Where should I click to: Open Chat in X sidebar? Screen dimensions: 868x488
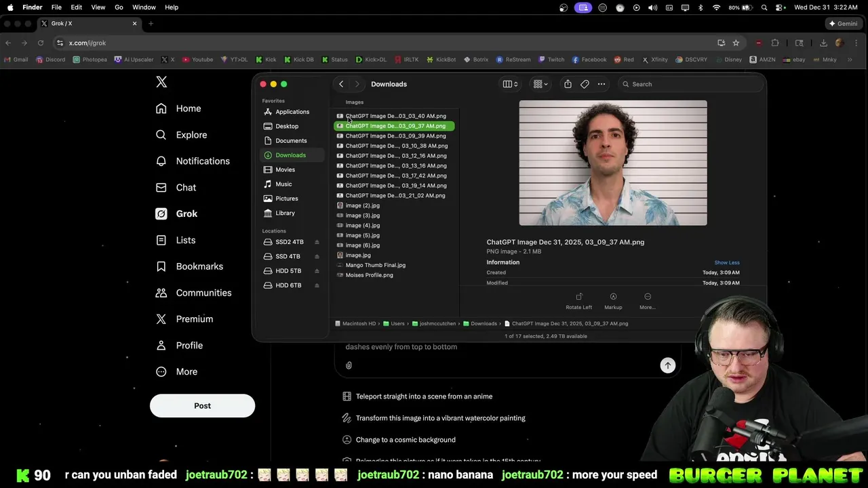point(176,188)
